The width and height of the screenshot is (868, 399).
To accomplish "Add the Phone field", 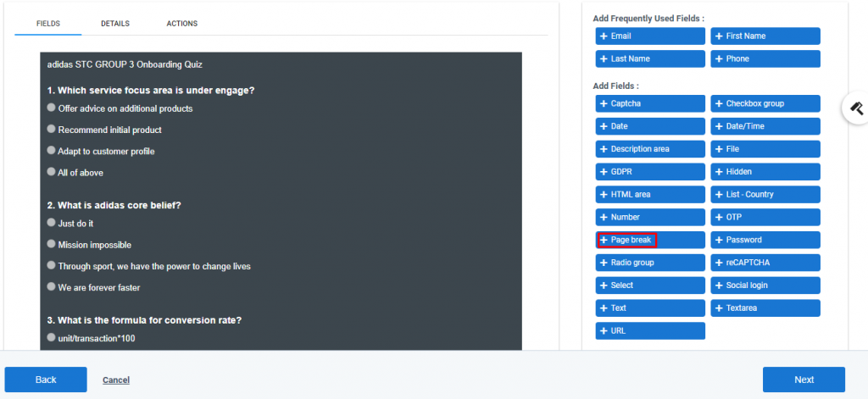I will 765,58.
